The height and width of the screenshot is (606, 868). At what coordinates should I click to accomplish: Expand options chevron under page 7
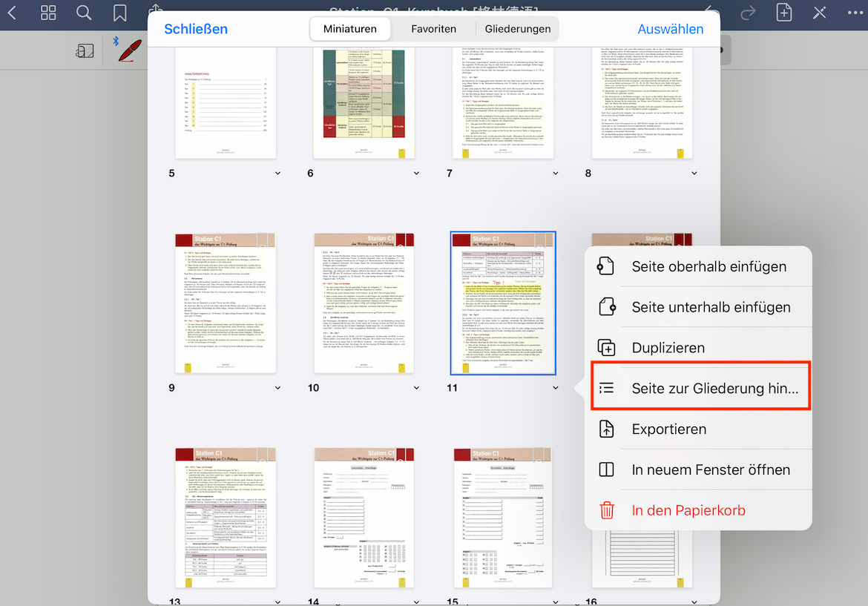(555, 174)
